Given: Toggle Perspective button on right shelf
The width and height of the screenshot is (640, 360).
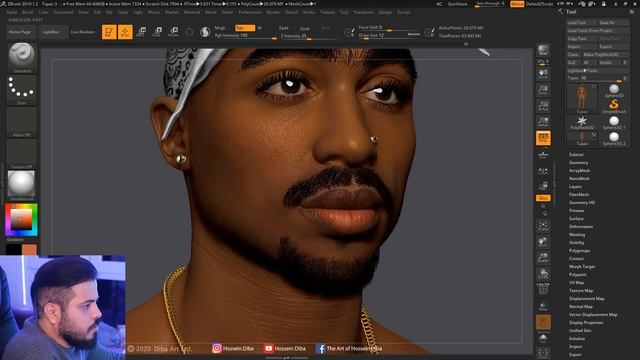Looking at the screenshot, I should click(x=543, y=138).
